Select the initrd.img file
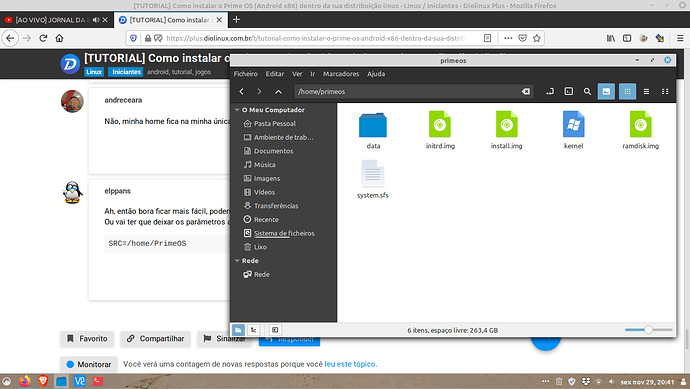This screenshot has width=690, height=389. (440, 131)
